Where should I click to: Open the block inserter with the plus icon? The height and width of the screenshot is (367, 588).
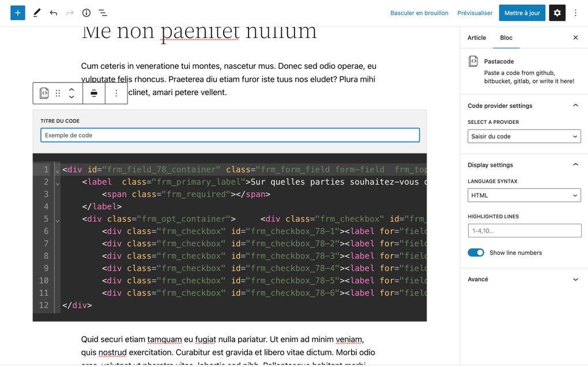click(17, 13)
